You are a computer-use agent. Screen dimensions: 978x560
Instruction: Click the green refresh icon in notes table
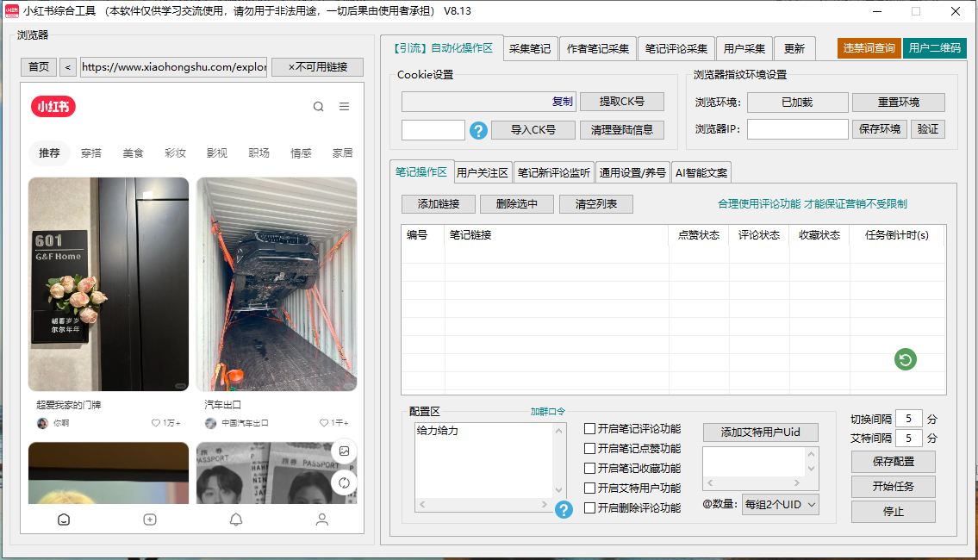(x=905, y=359)
